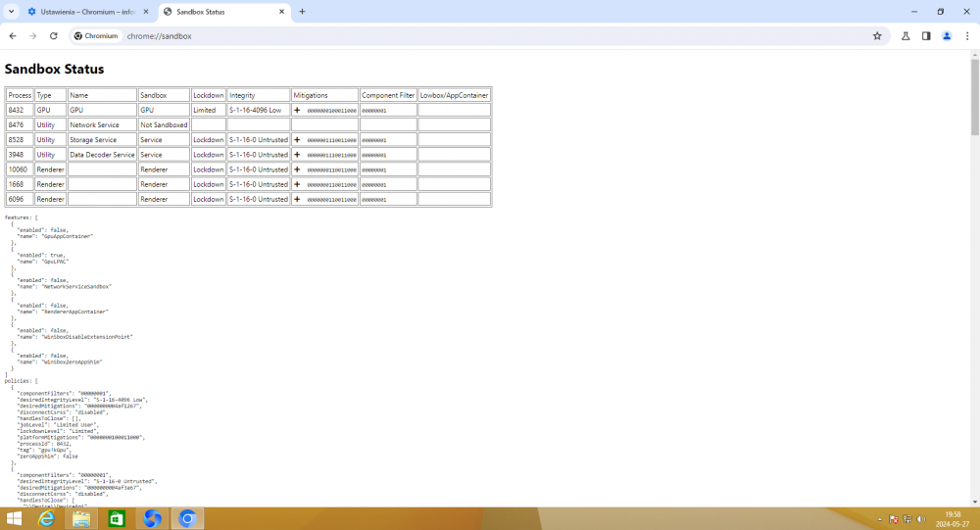980x530 pixels.
Task: Click the Sandbox Status page heading
Action: pos(54,69)
